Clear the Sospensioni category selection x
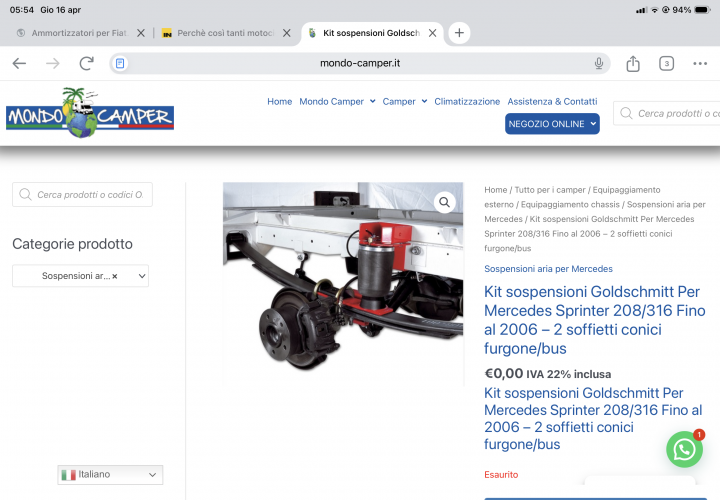Image resolution: width=720 pixels, height=500 pixels. tap(115, 276)
